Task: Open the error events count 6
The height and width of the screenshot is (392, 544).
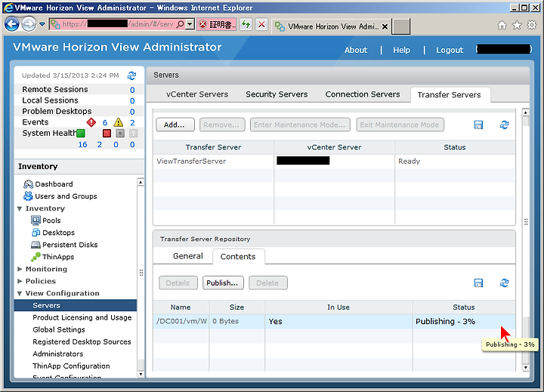Action: coord(105,122)
